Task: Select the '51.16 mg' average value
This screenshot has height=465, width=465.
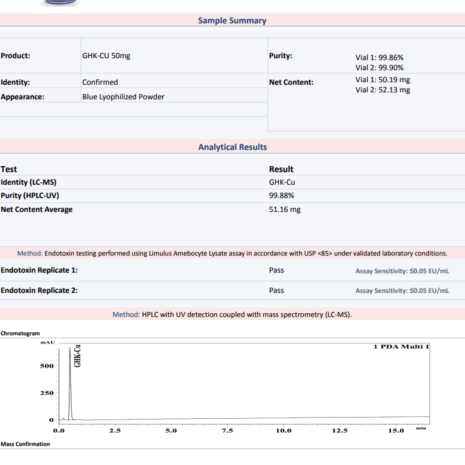Action: [x=285, y=209]
